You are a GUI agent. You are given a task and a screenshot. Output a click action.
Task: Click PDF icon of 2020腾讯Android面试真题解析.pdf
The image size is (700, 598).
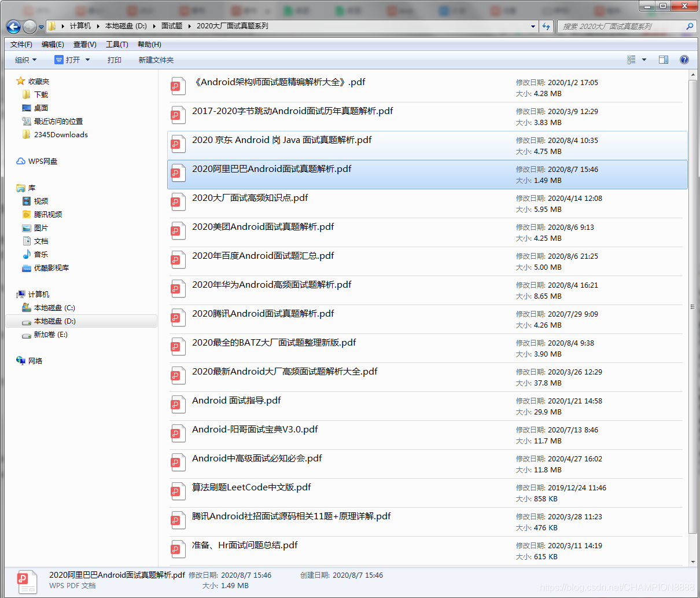(178, 317)
